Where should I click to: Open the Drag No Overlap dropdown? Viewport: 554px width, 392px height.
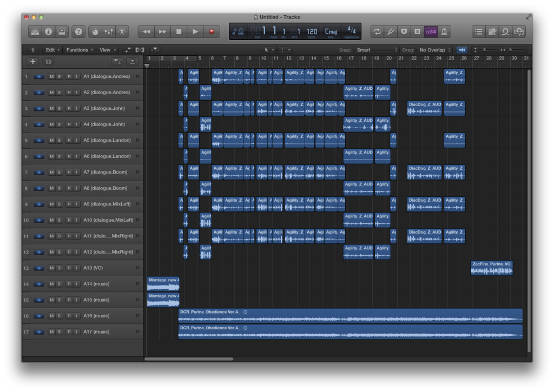[x=434, y=50]
